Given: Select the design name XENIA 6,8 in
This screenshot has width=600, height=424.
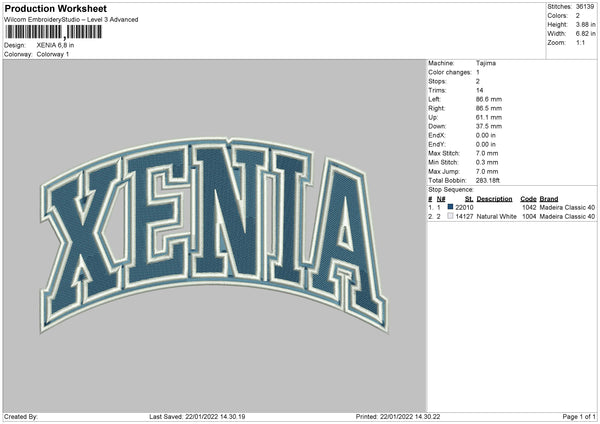Looking at the screenshot, I should (55, 45).
